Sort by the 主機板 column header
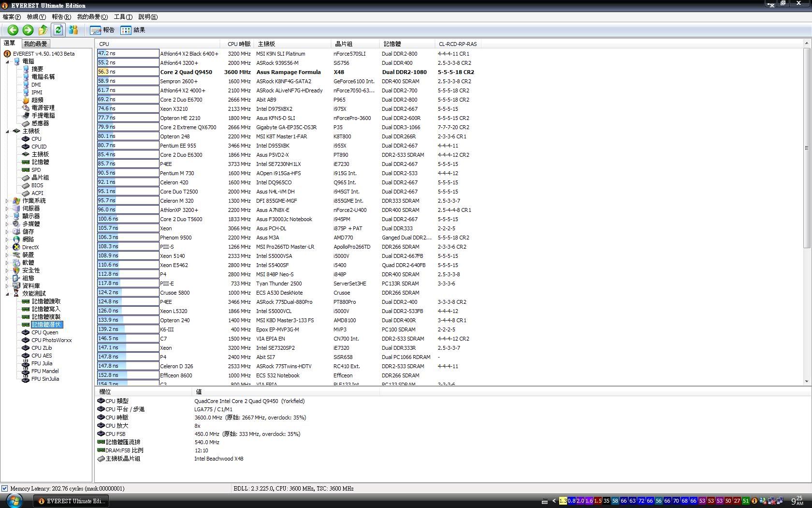 (292, 44)
